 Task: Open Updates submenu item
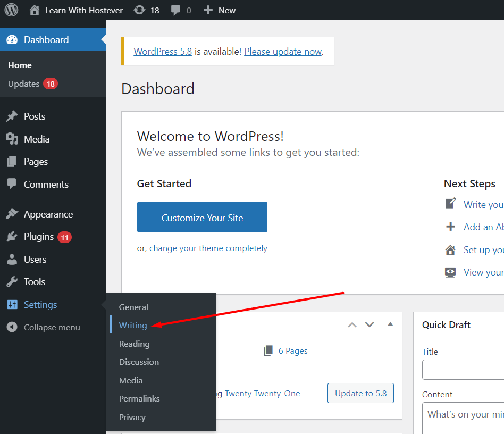click(24, 84)
